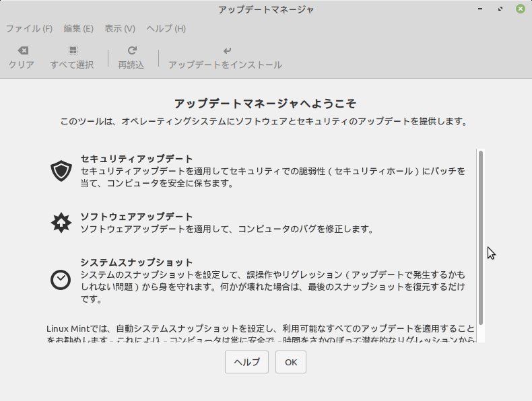Click the システムスナップショット heading

[x=137, y=262]
